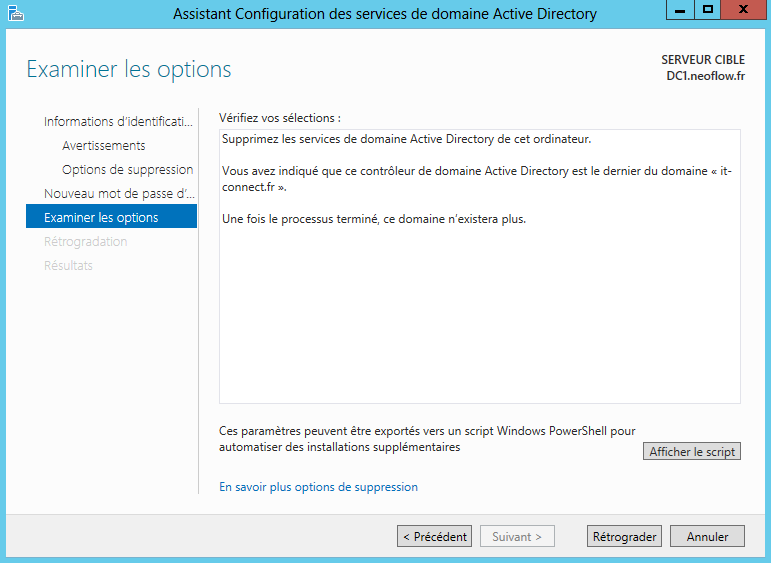Select Options de suppression step

(127, 170)
